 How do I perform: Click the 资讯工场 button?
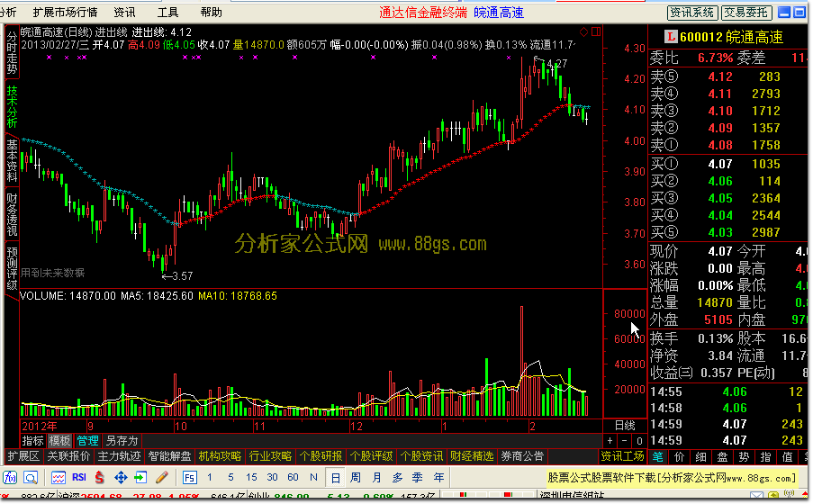point(622,456)
